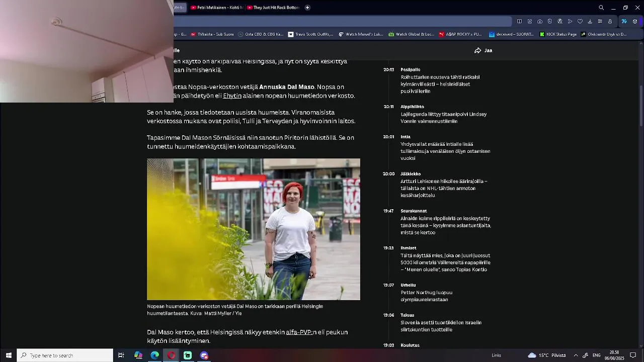Open Watch Global & Loc... bookmark

(411, 34)
